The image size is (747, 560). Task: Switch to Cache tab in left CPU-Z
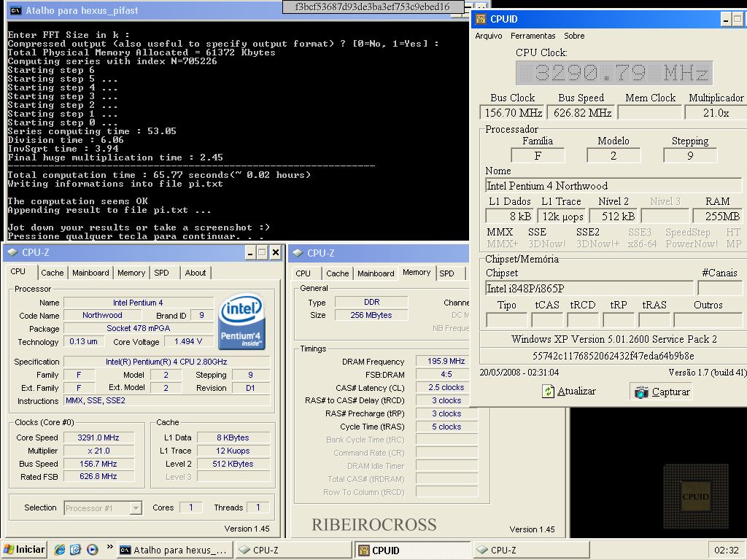point(52,273)
